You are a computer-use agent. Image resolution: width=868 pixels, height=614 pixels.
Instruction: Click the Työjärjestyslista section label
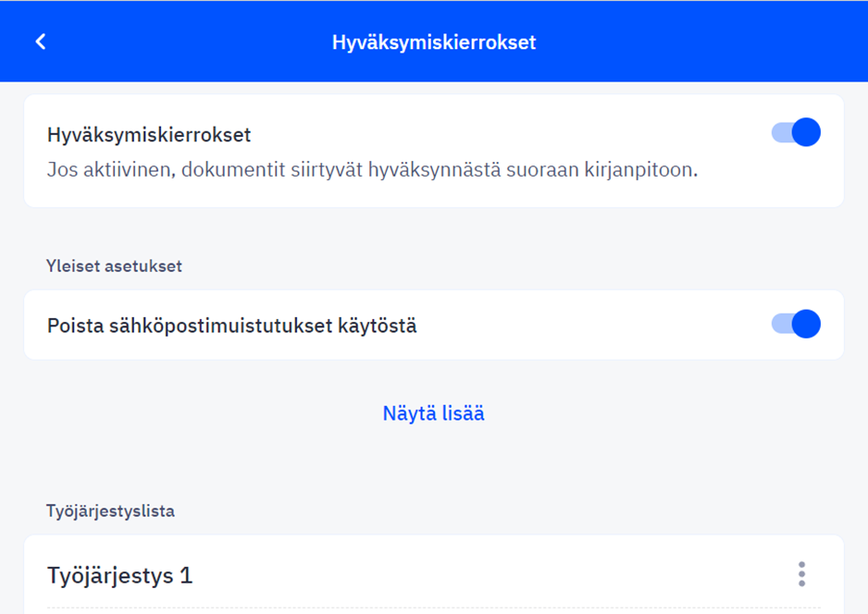[111, 510]
